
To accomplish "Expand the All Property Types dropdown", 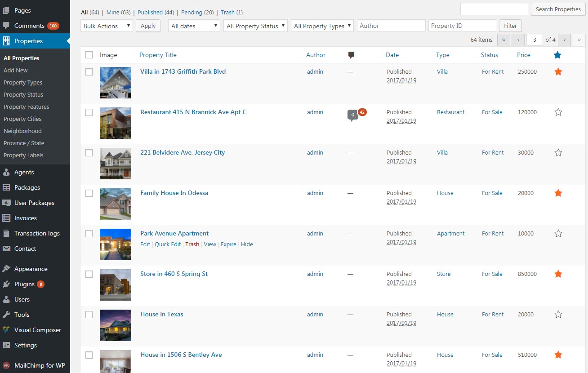I will (x=322, y=26).
